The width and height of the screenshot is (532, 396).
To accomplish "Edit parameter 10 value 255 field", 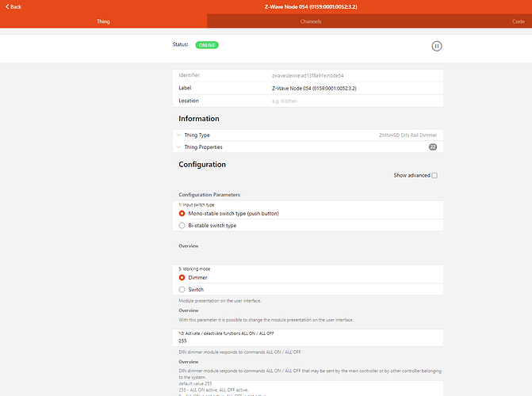I will [x=308, y=341].
